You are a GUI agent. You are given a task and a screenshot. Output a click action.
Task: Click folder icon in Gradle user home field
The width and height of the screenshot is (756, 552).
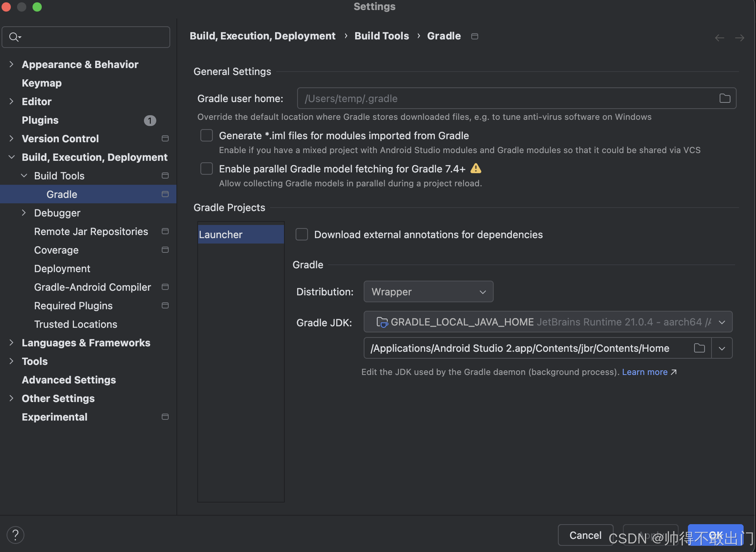point(725,99)
